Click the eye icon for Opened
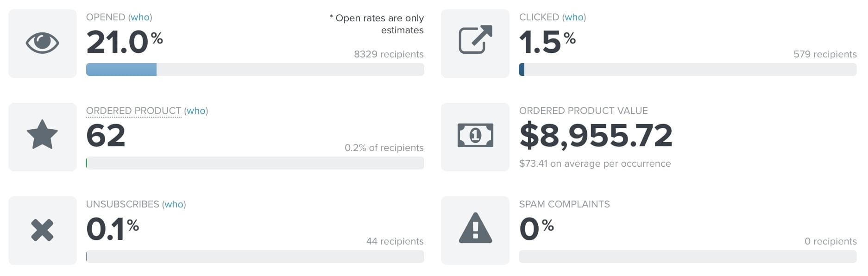868x276 pixels. pos(42,43)
